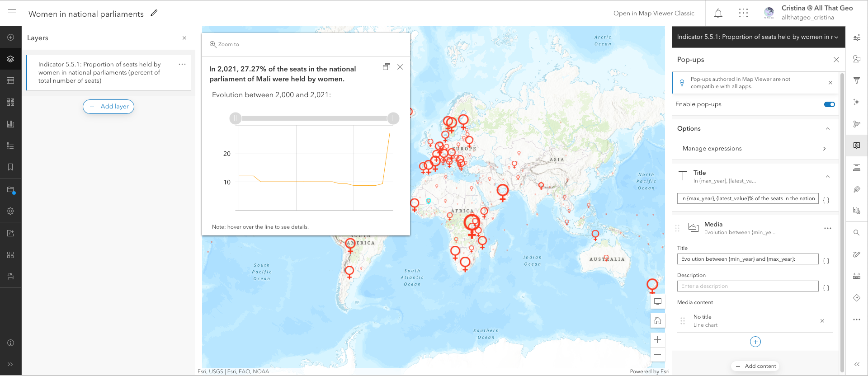Screen dimensions: 868x376
Task: Edit the map title with pencil icon
Action: 154,13
